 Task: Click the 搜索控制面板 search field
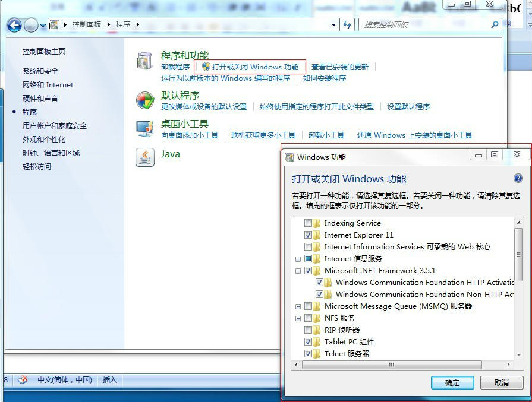[x=426, y=25]
